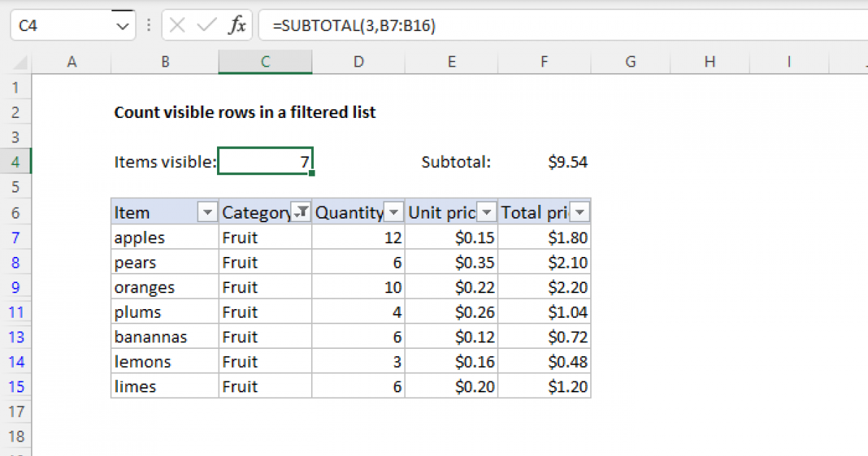
Task: Click the Cancel X icon in formula bar
Action: pos(177,26)
